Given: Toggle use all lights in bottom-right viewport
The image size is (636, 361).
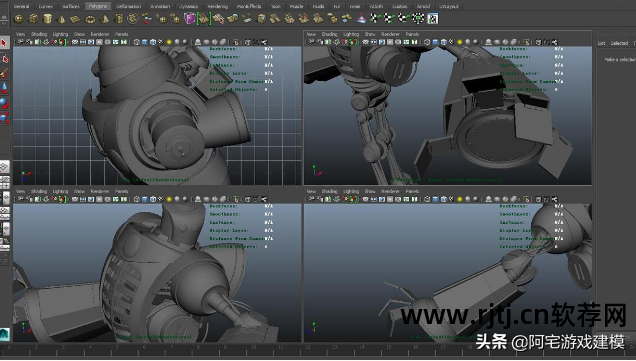Looking at the screenshot, I should click(460, 199).
